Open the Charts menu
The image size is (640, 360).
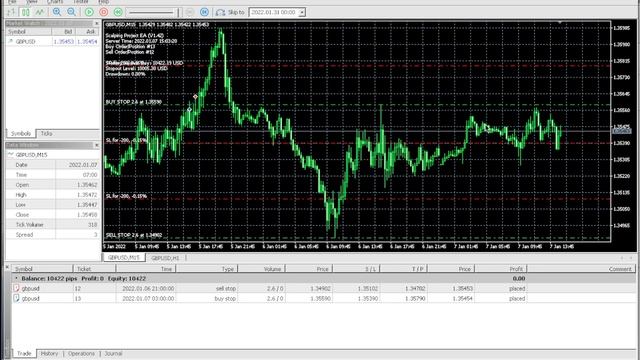pyautogui.click(x=55, y=2)
